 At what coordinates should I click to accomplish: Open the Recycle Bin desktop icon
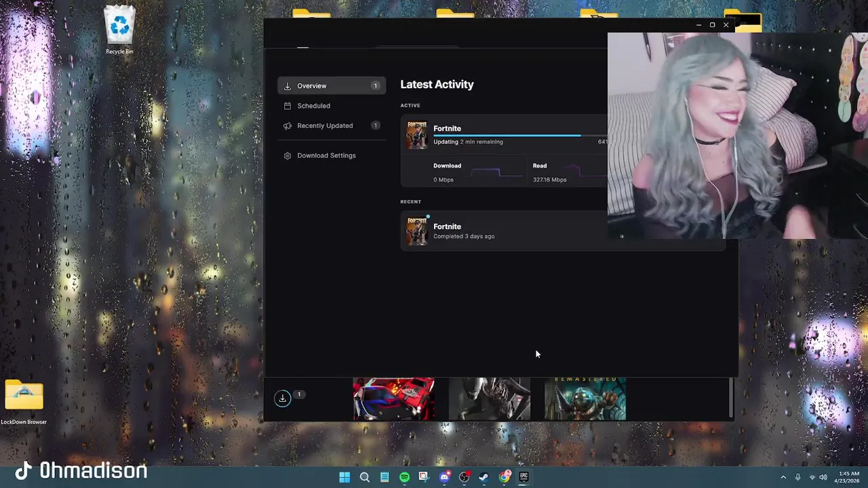(119, 30)
